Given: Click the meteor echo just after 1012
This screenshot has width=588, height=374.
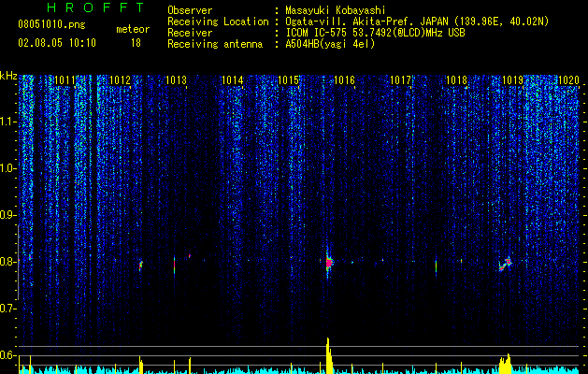Looking at the screenshot, I should [x=141, y=266].
